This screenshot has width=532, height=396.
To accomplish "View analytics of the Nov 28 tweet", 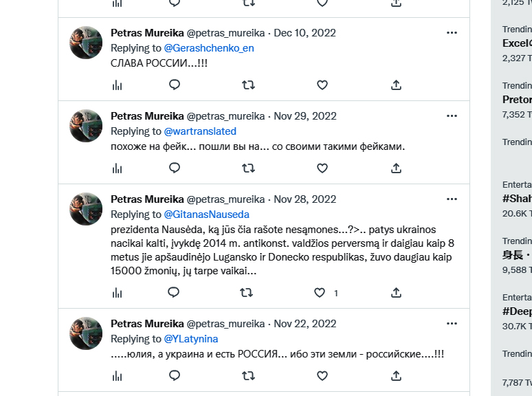I will (117, 293).
